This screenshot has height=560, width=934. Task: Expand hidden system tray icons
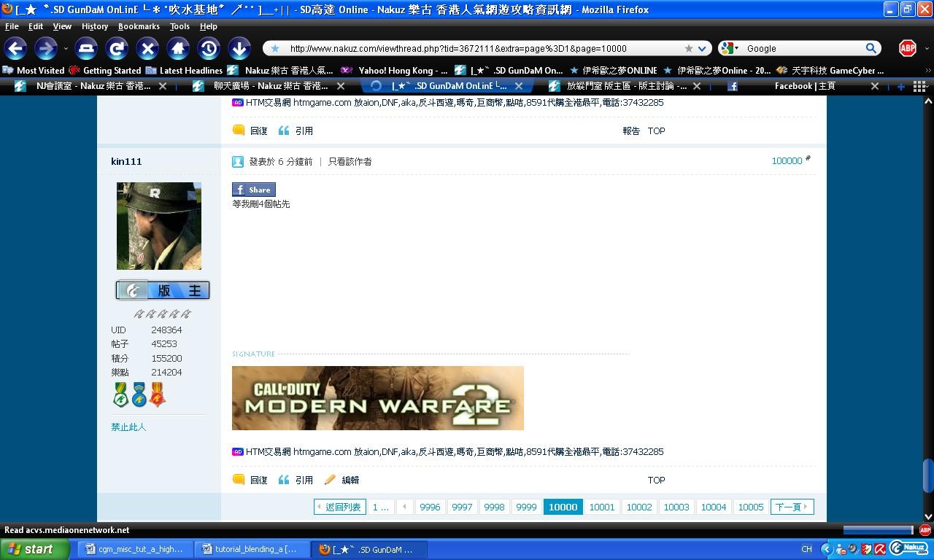[x=826, y=549]
